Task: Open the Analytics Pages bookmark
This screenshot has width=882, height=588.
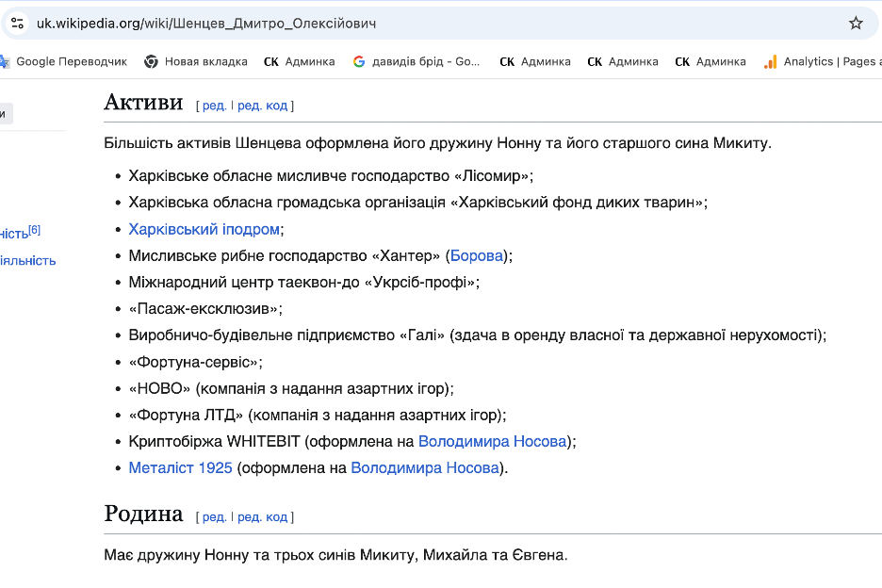Action: point(823,62)
